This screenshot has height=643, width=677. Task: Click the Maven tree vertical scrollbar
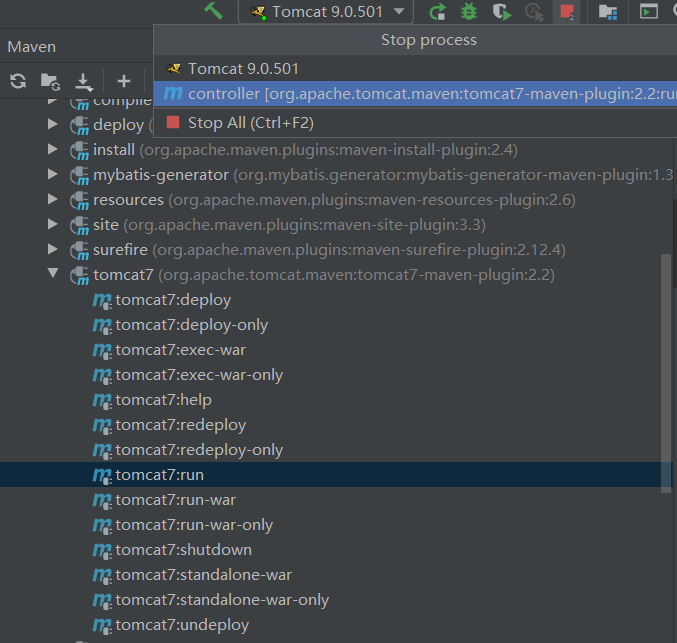(666, 374)
